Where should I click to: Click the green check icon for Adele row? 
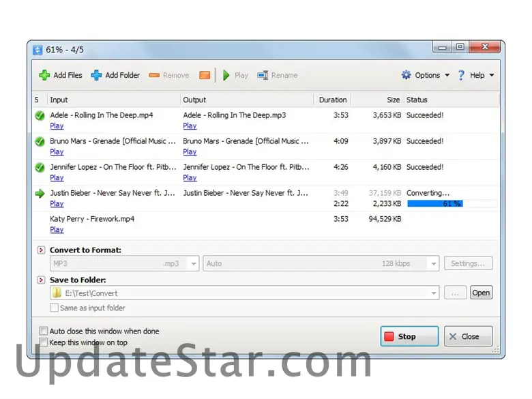[40, 116]
